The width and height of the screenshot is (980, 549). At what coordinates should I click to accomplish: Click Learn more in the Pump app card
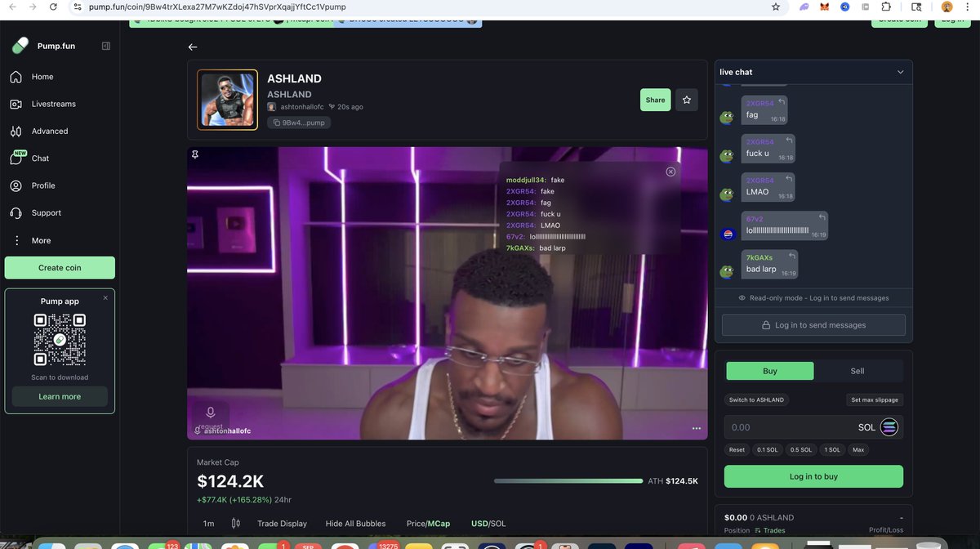tap(60, 396)
